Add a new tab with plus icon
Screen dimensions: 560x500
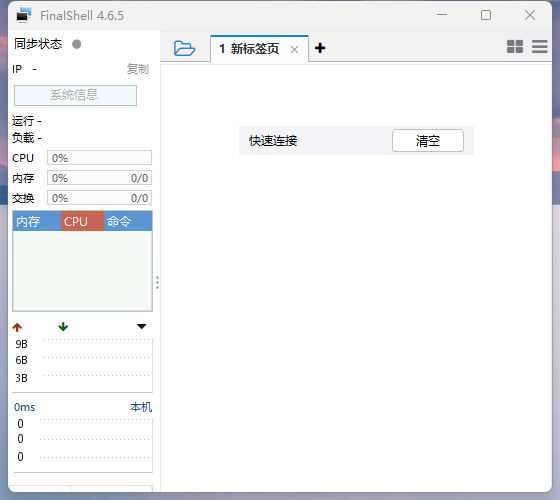coord(320,48)
